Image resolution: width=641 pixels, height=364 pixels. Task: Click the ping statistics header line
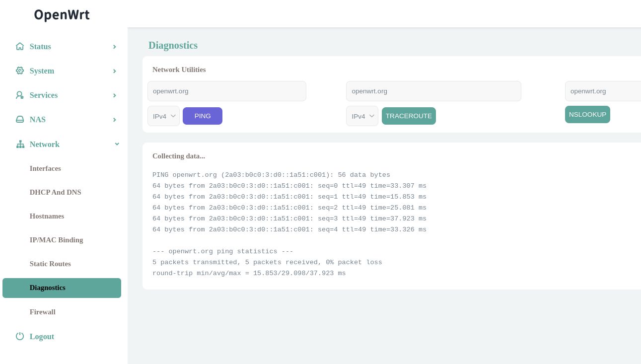click(x=223, y=251)
